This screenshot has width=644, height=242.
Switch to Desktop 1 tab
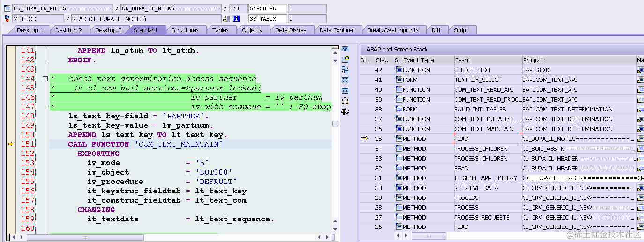point(30,30)
